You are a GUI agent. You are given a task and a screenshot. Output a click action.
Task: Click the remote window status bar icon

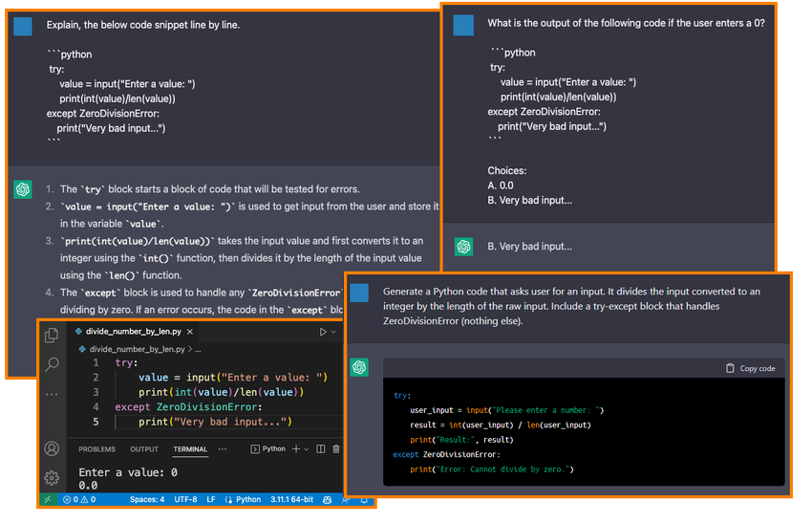[47, 499]
